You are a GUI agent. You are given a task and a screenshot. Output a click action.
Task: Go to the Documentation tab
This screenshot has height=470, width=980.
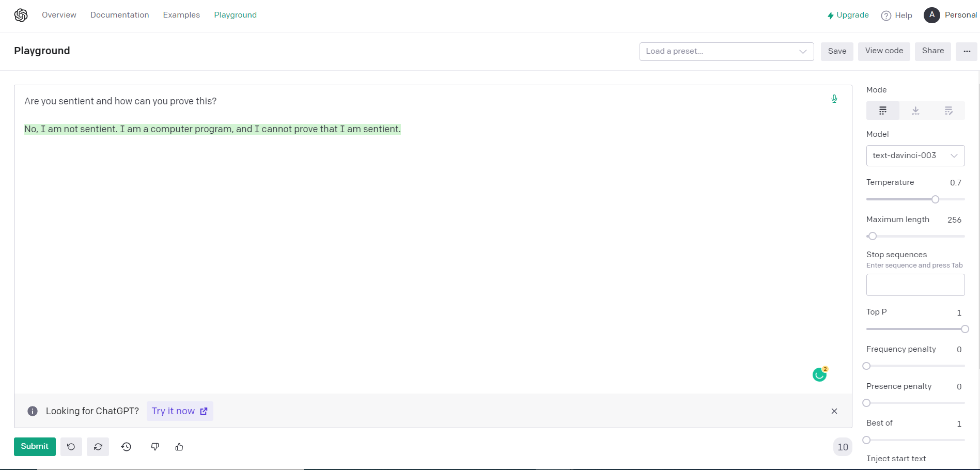(x=120, y=15)
